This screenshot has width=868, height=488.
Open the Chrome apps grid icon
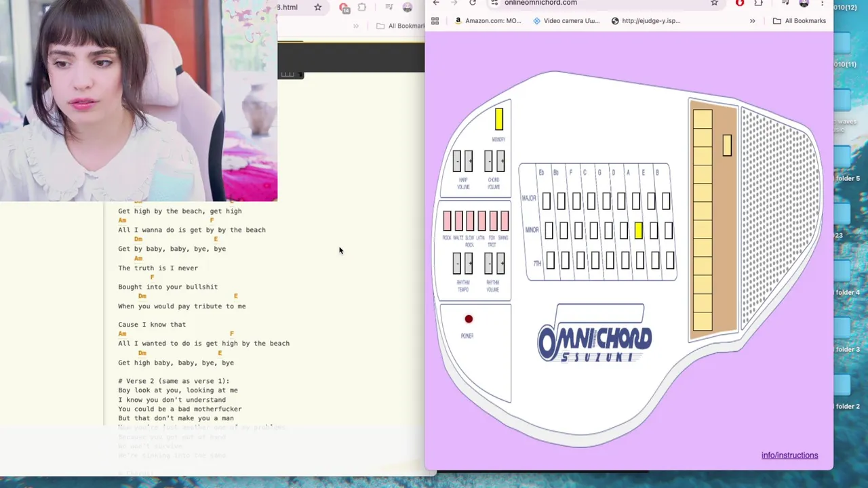[x=435, y=21]
